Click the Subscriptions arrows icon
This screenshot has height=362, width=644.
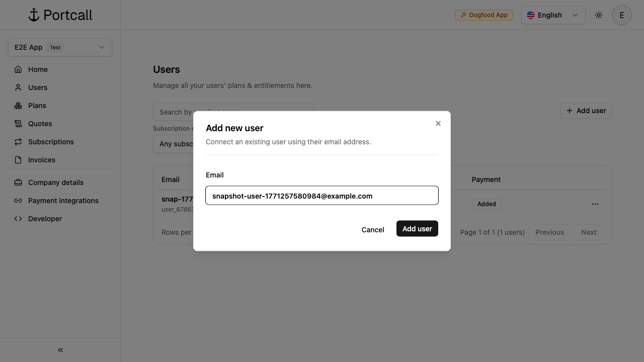click(x=18, y=142)
